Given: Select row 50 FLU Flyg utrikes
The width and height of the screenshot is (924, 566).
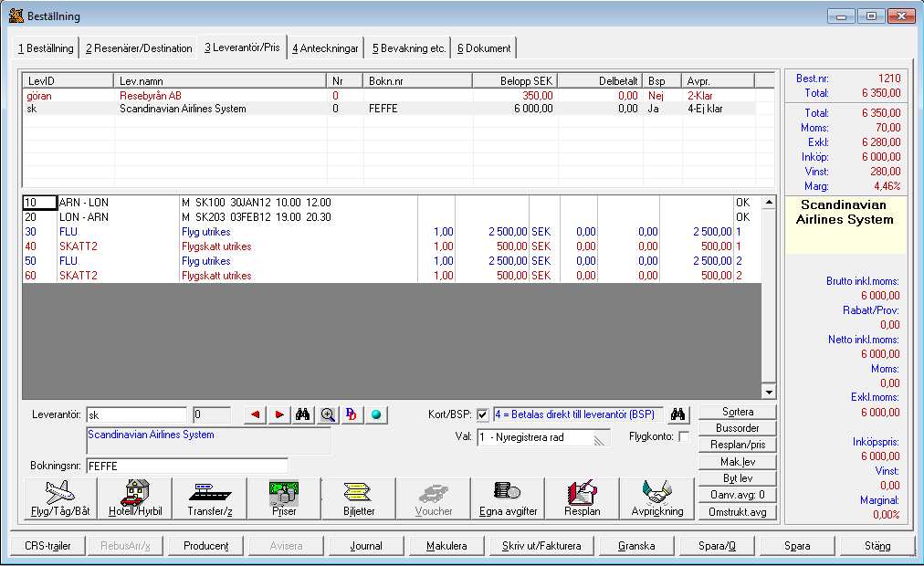Looking at the screenshot, I should click(392, 261).
